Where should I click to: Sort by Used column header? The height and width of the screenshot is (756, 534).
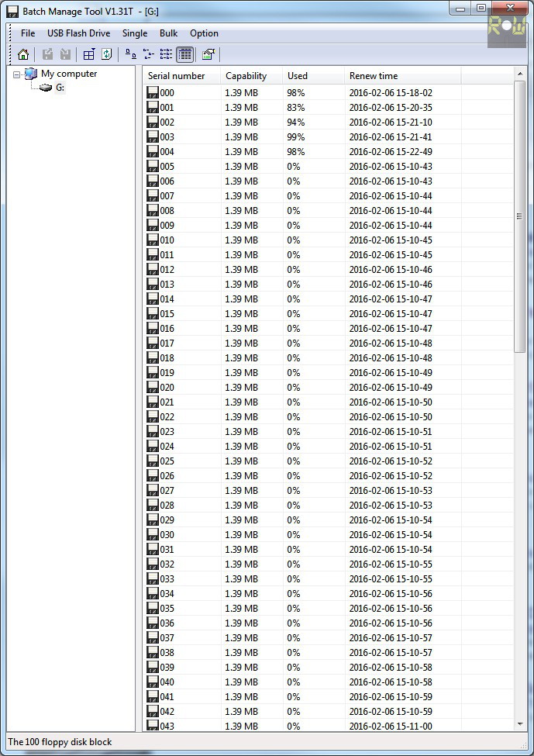click(314, 76)
